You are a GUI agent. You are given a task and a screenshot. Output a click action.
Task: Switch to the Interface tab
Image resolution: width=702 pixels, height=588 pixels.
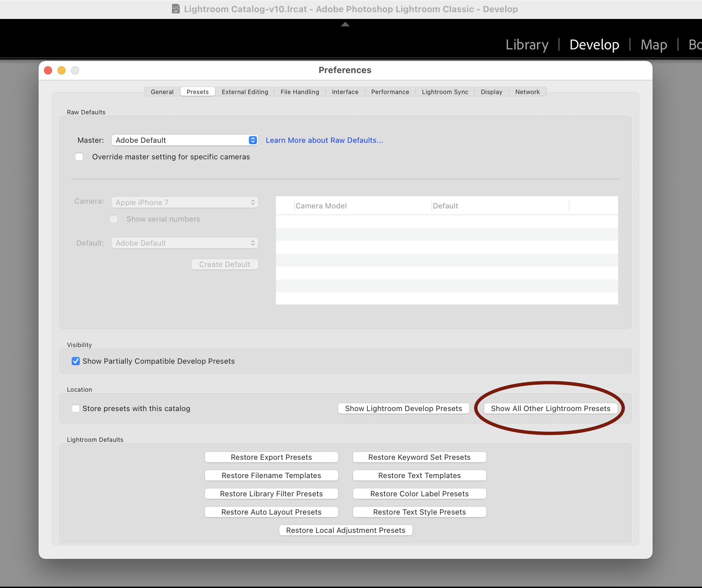click(345, 92)
